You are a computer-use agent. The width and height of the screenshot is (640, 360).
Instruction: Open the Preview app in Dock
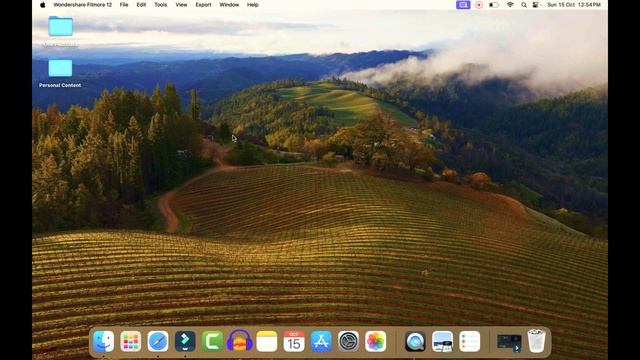[442, 341]
